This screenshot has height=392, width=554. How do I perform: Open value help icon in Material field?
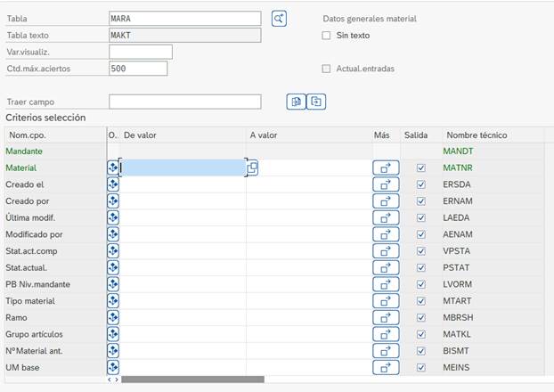[x=252, y=167]
